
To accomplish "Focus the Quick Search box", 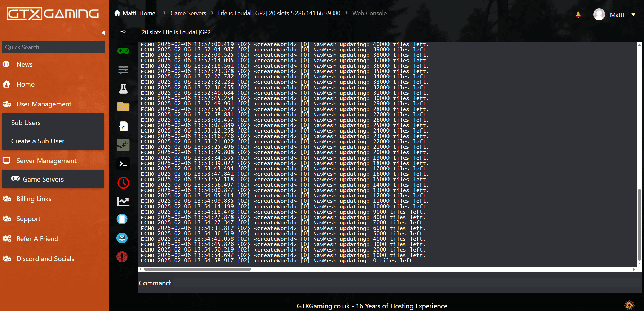I will pyautogui.click(x=53, y=47).
